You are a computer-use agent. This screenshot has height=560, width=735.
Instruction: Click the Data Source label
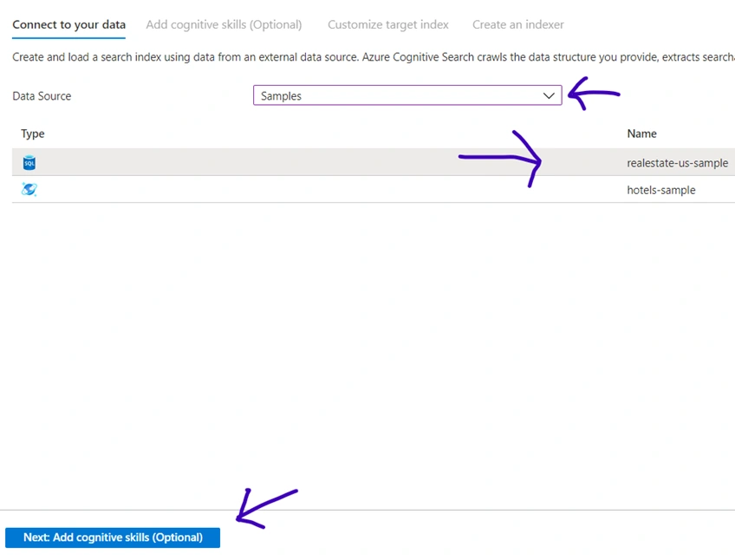click(x=42, y=95)
